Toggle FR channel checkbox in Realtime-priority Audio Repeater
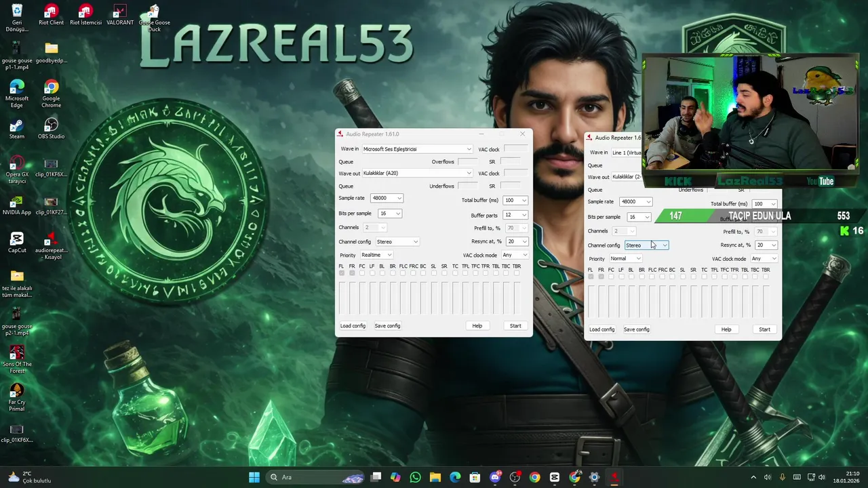Image resolution: width=868 pixels, height=488 pixels. 352,272
